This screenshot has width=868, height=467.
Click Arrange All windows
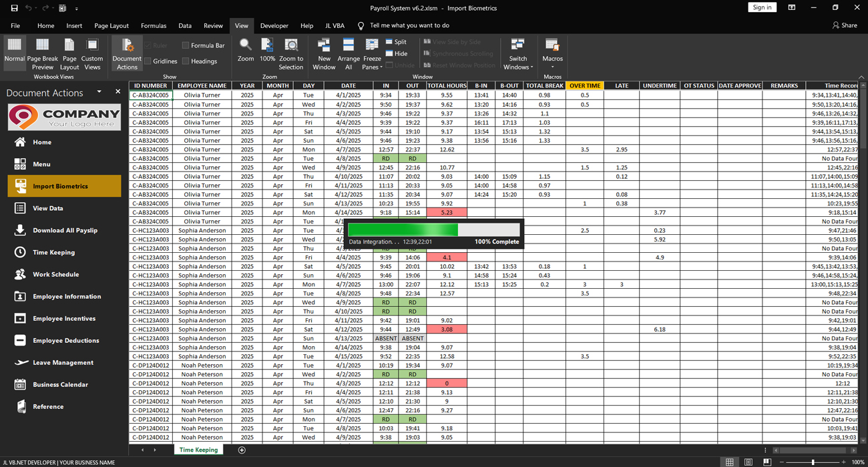click(348, 53)
